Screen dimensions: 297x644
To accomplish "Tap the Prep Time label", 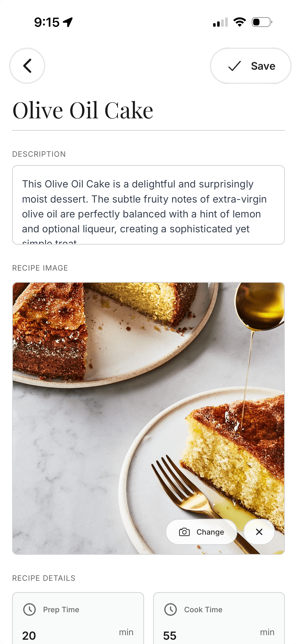I will click(x=61, y=609).
